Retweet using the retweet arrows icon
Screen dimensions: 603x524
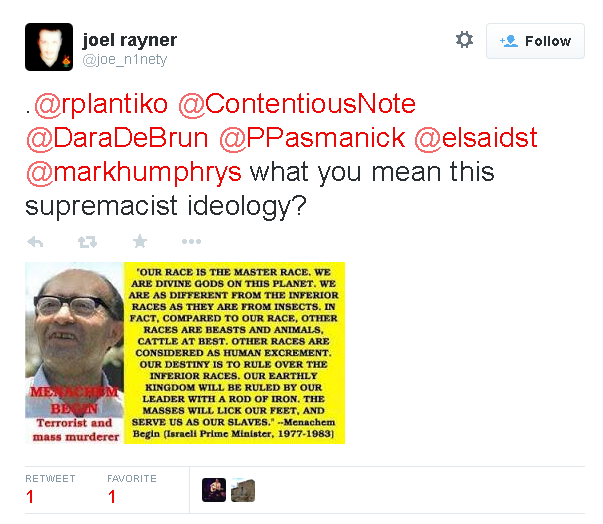(x=87, y=242)
